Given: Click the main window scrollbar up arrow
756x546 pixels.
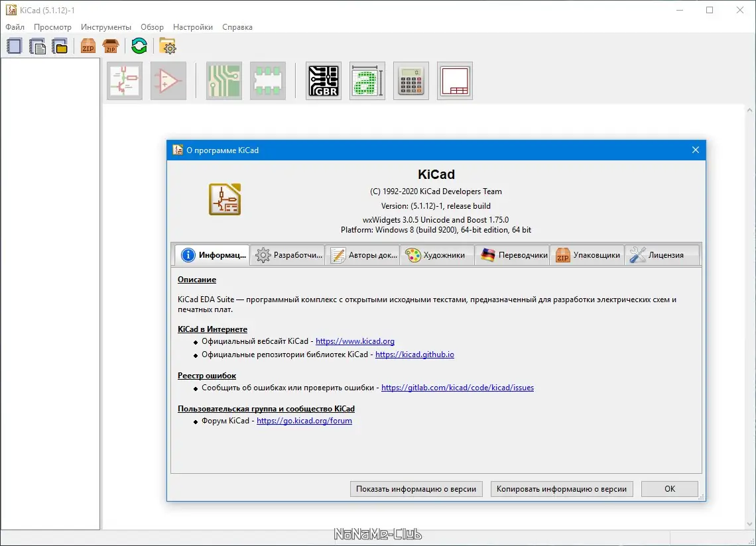Looking at the screenshot, I should pyautogui.click(x=750, y=111).
